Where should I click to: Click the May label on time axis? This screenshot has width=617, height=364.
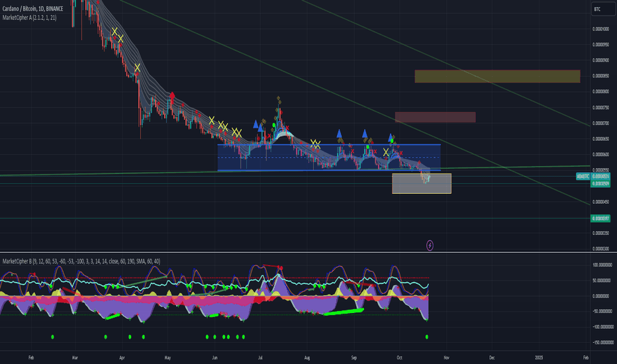167,357
